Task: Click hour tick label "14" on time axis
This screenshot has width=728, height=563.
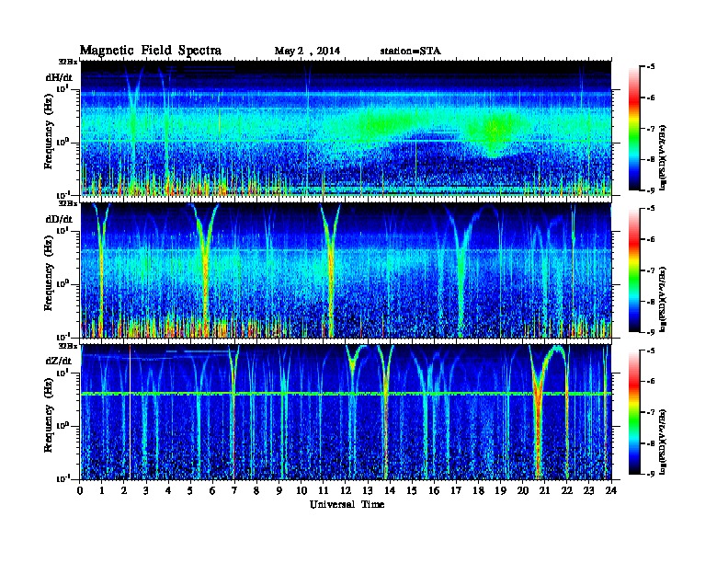Action: pyautogui.click(x=390, y=491)
